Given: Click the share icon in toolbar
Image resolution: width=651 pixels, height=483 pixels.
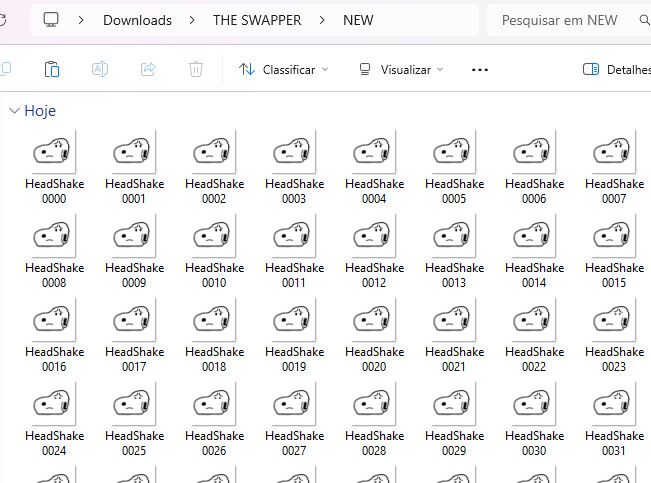Looking at the screenshot, I should pos(148,69).
